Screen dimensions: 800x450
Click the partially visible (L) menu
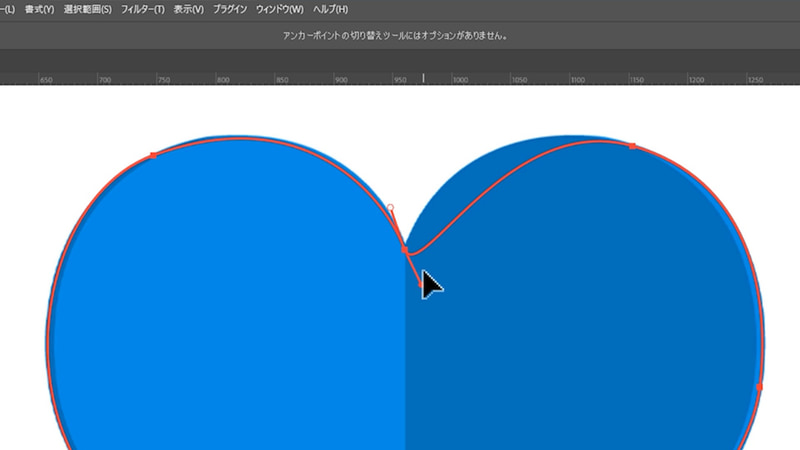7,9
